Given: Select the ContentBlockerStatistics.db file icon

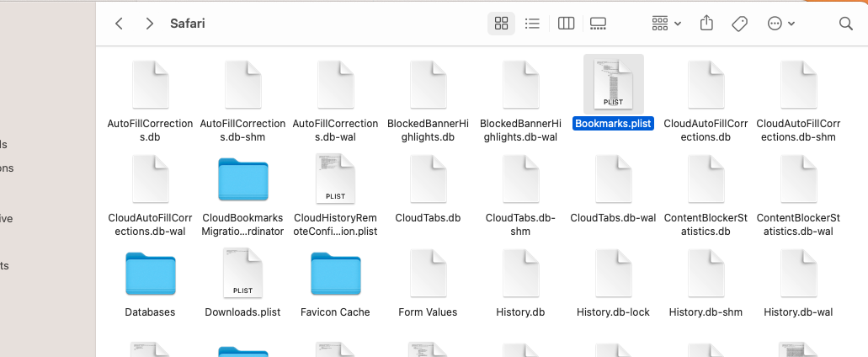Looking at the screenshot, I should pos(706,178).
